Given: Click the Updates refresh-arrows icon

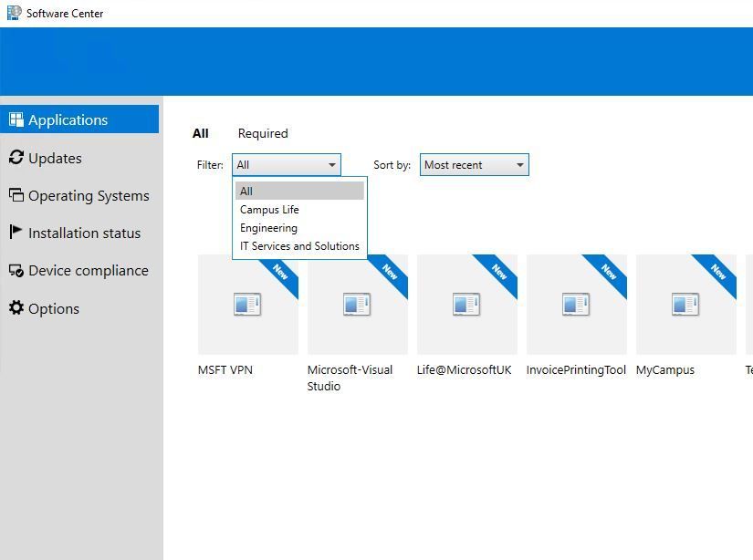Looking at the screenshot, I should coord(16,158).
